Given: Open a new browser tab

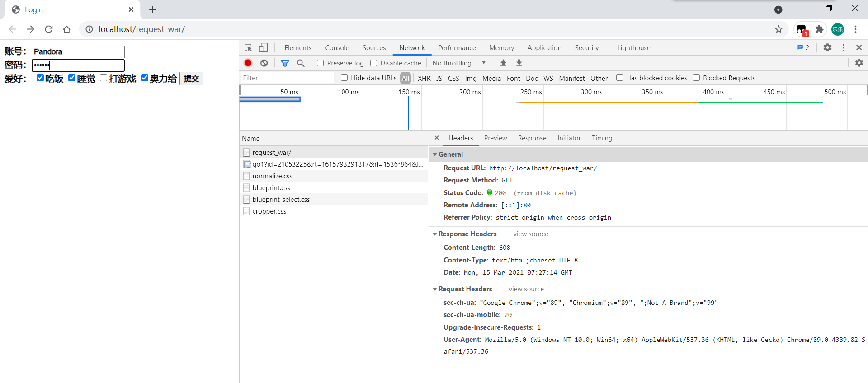Looking at the screenshot, I should point(153,9).
